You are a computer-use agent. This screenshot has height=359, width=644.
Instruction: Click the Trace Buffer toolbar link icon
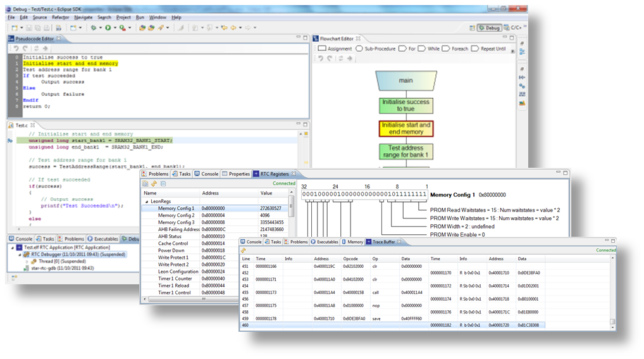244,250
